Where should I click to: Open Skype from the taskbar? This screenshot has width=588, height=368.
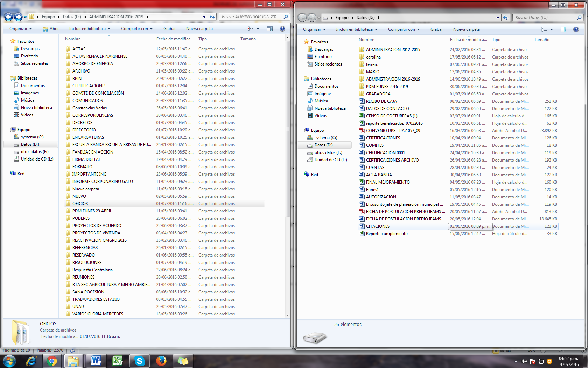tap(139, 361)
